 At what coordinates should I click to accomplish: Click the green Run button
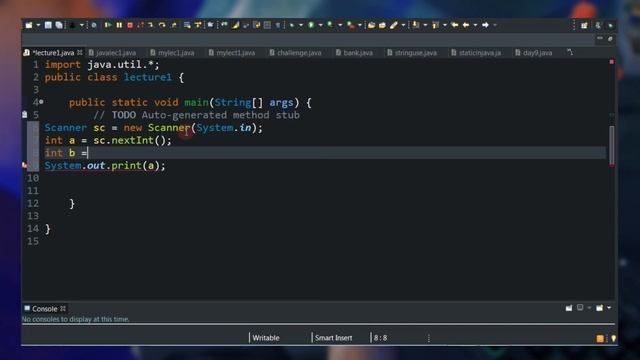pyautogui.click(x=311, y=25)
